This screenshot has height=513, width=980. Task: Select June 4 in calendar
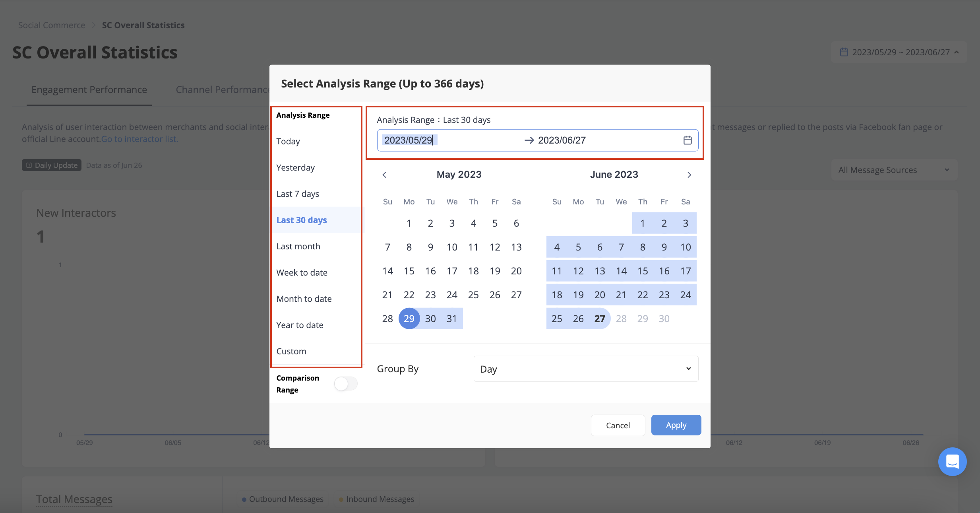coord(557,247)
